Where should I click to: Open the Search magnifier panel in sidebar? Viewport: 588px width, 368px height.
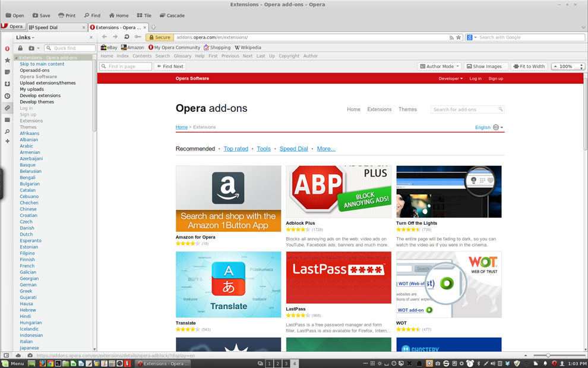pos(7,132)
